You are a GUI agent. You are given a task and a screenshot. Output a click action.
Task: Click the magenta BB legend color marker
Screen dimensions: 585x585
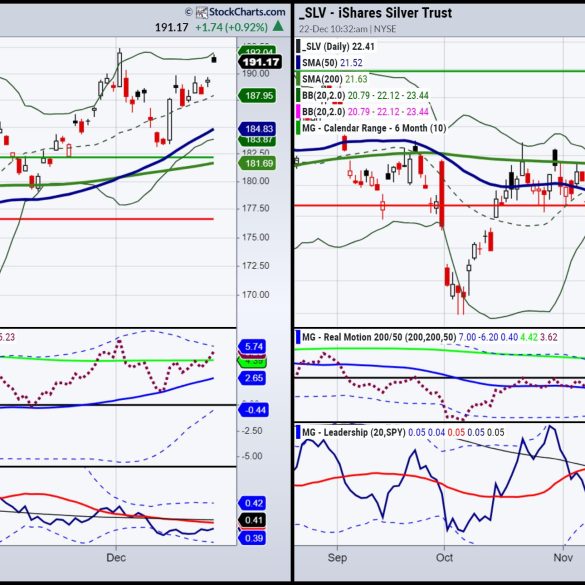pyautogui.click(x=298, y=112)
